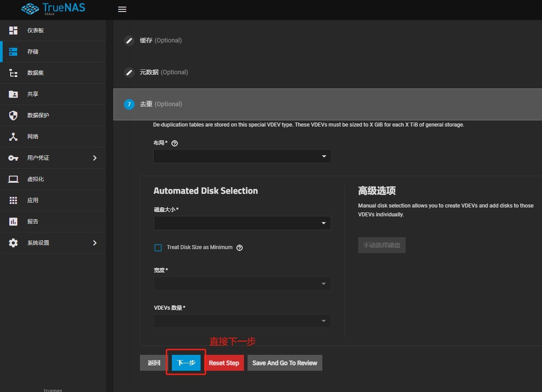Click the 下一步 next button
This screenshot has width=542, height=392.
coord(186,363)
